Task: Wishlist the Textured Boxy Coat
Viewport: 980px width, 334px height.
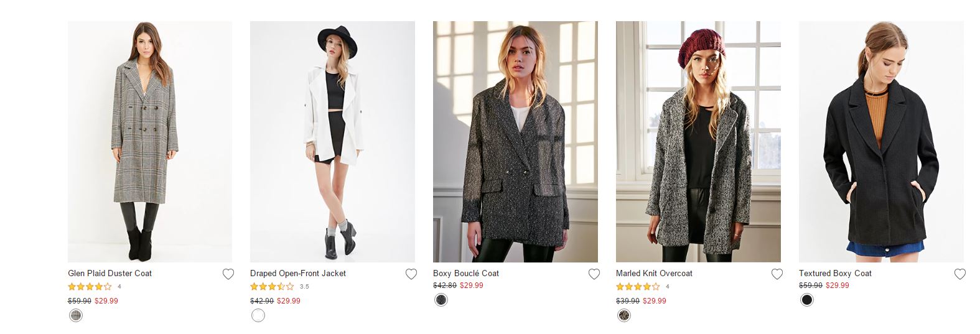Action: [960, 274]
